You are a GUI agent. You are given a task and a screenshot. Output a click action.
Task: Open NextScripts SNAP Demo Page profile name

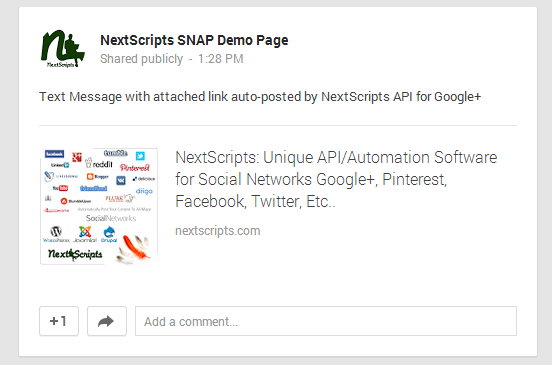point(194,40)
